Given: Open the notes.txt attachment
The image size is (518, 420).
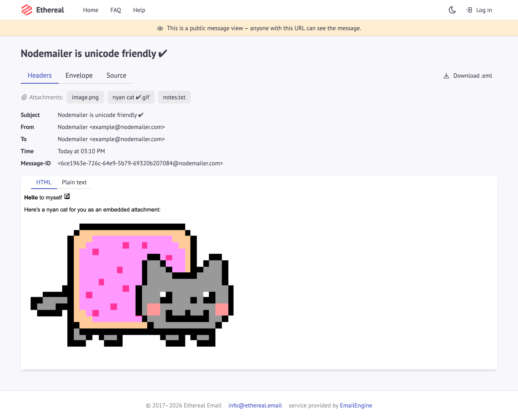Looking at the screenshot, I should (174, 97).
